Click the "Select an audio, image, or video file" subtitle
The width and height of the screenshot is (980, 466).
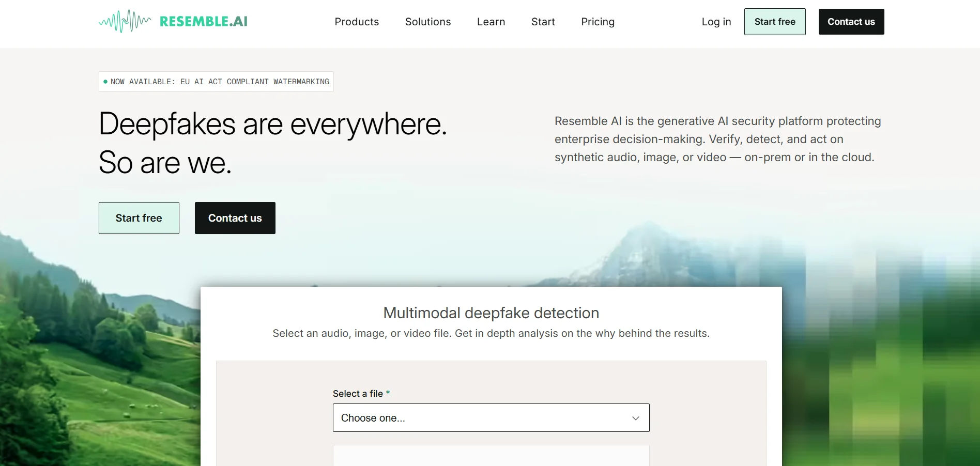point(491,334)
